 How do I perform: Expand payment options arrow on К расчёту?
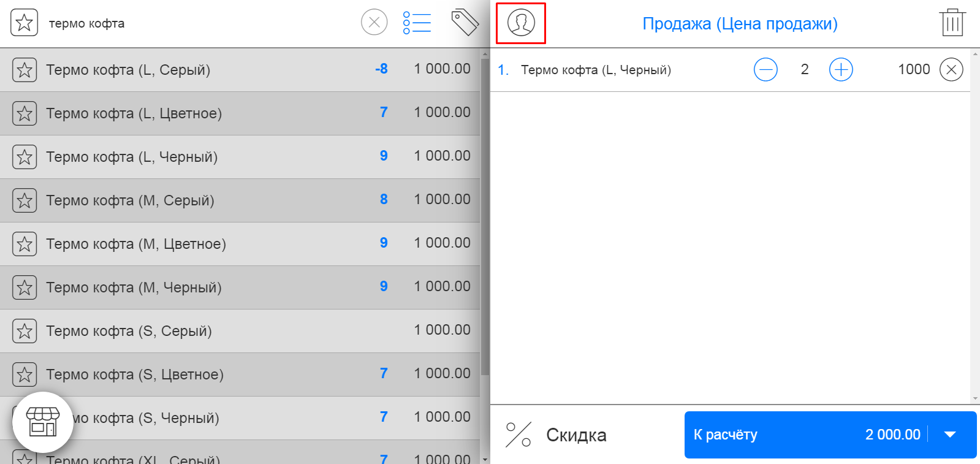950,435
